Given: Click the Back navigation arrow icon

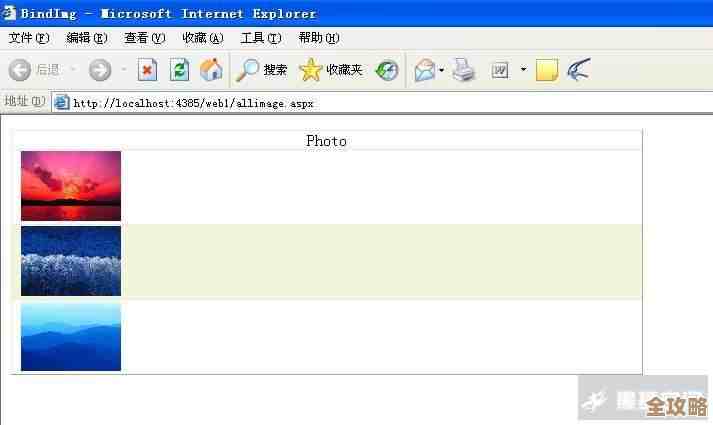Looking at the screenshot, I should pyautogui.click(x=20, y=70).
